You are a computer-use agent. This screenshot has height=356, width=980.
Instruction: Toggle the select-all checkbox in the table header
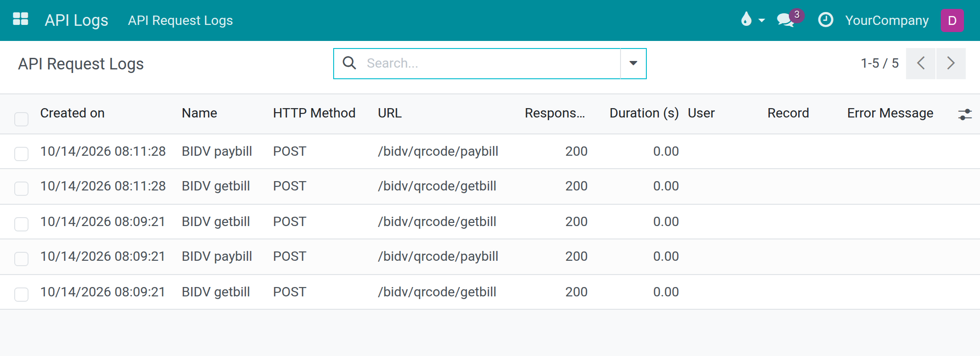(21, 119)
